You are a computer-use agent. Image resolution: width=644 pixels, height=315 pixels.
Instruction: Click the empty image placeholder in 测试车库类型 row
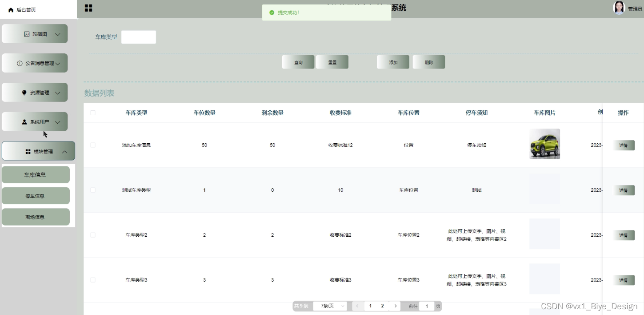click(544, 189)
